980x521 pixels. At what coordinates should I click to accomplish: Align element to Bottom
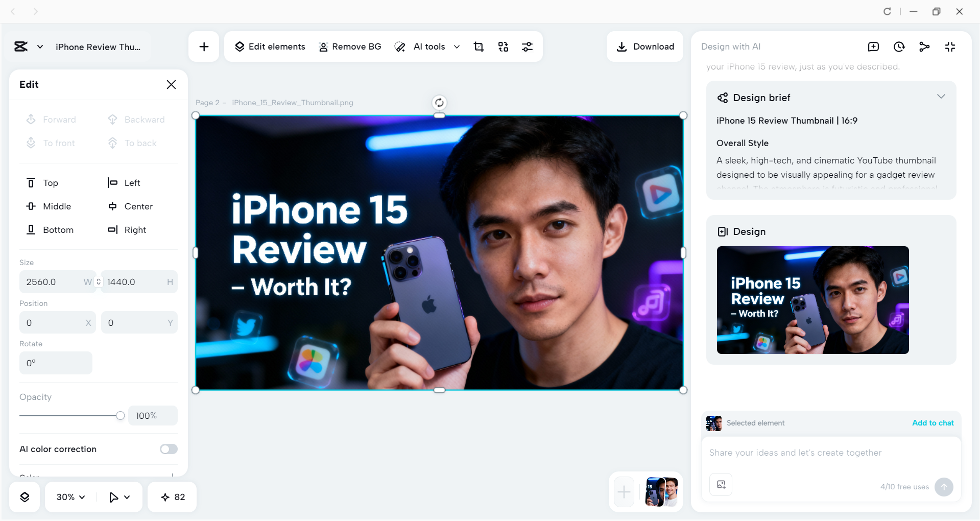(x=50, y=230)
